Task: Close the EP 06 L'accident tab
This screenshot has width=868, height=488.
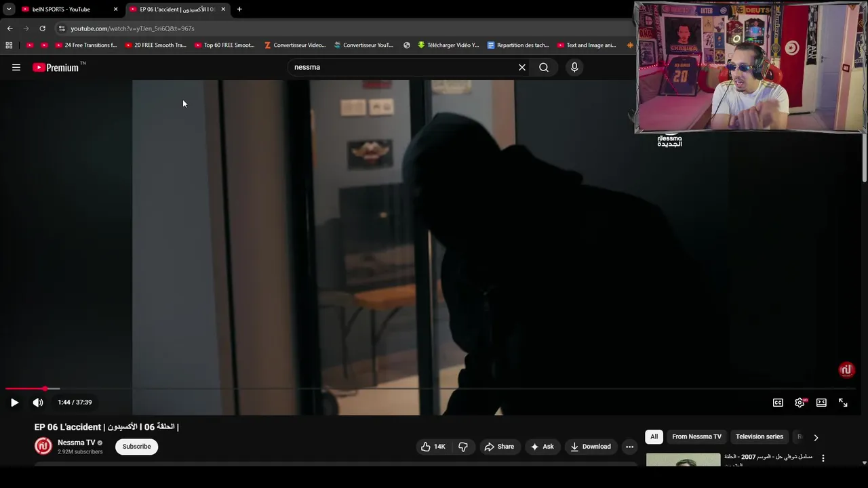Action: pos(223,9)
